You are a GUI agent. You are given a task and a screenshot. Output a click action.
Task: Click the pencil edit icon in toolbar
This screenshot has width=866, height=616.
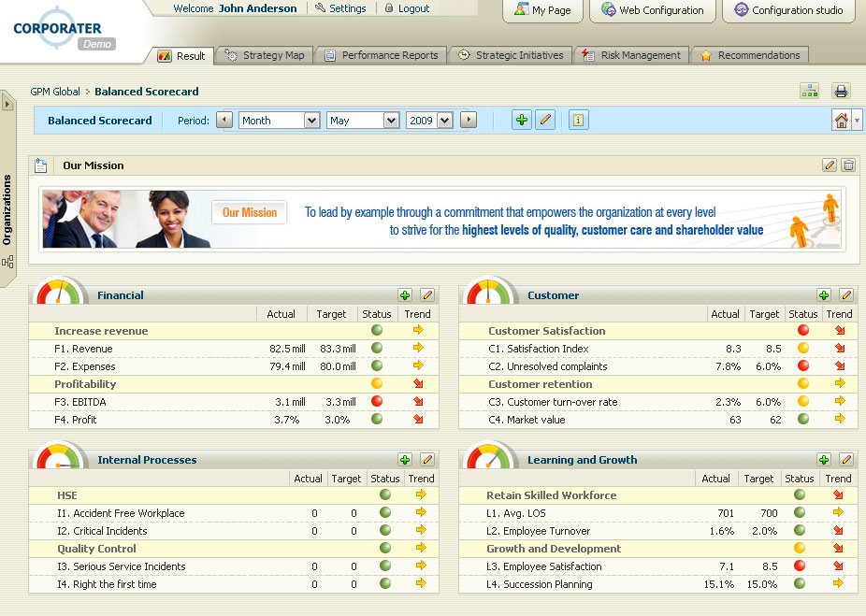click(545, 120)
